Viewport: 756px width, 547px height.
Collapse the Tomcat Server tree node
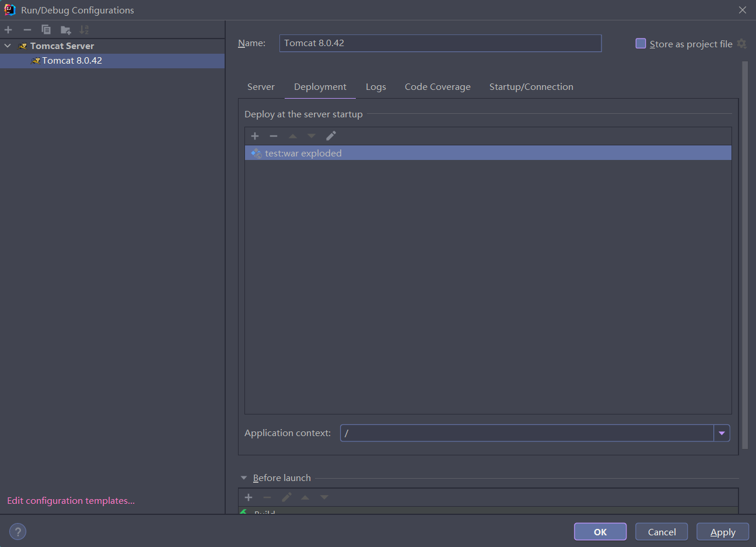pos(8,46)
